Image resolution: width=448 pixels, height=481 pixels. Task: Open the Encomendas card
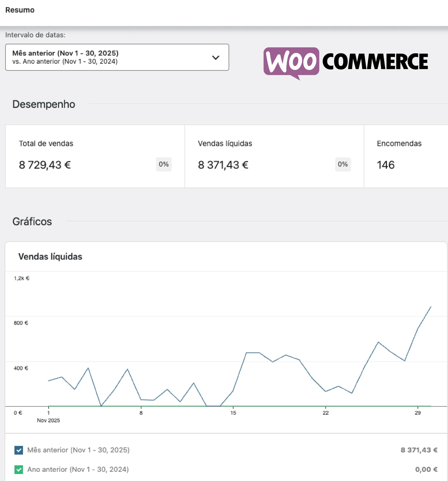pos(406,156)
